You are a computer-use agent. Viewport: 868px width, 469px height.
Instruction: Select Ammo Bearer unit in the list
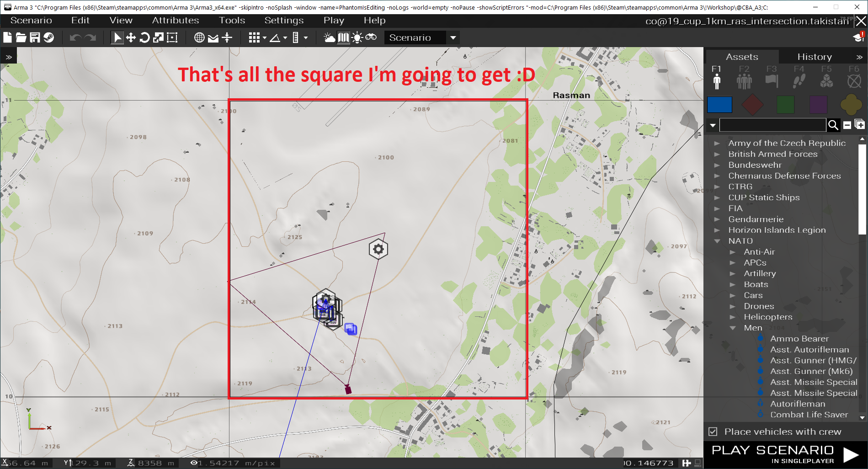click(799, 339)
